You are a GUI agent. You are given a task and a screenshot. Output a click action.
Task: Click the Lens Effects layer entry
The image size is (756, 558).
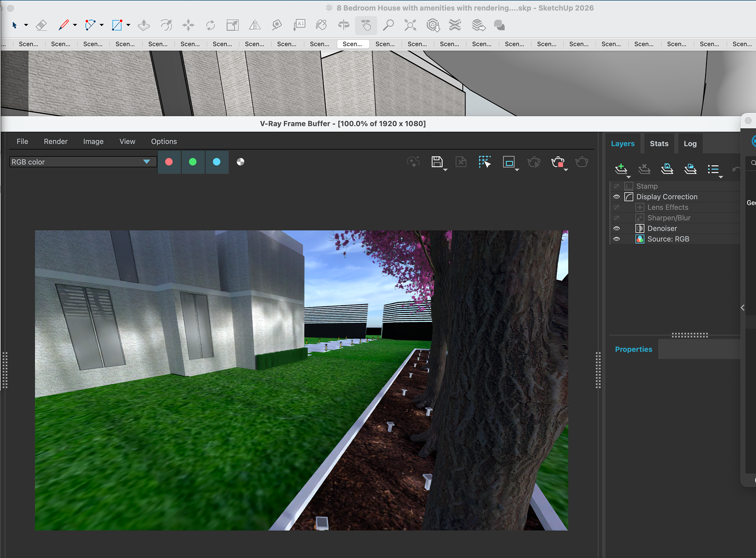(667, 208)
